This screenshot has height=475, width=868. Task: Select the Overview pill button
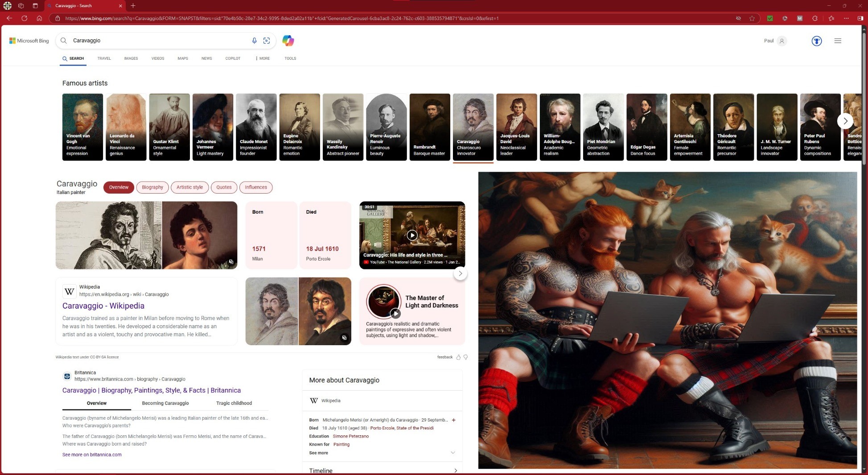tap(119, 187)
